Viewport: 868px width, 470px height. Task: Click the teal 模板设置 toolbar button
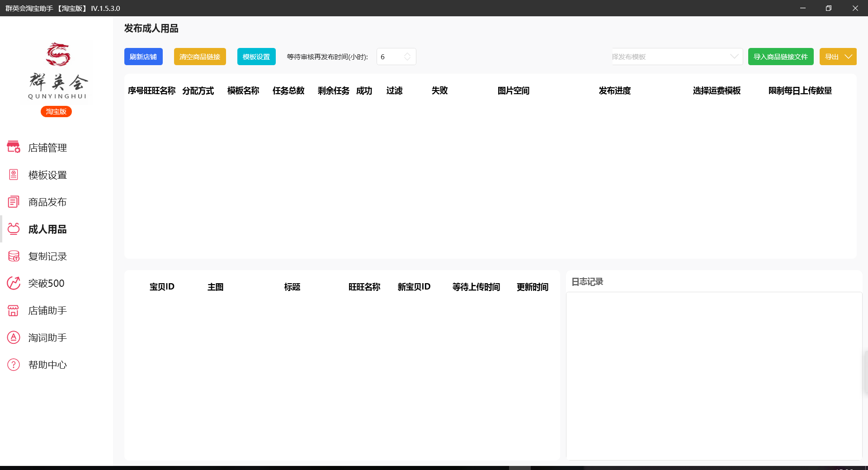coord(256,57)
